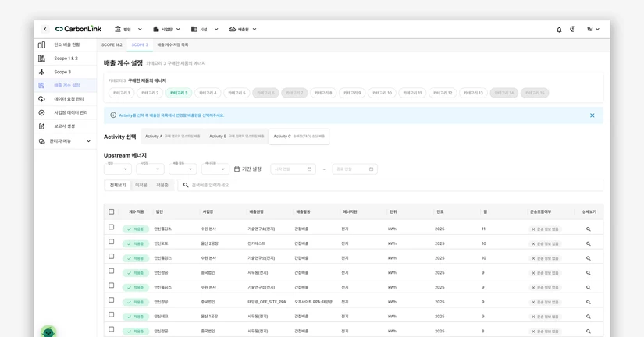This screenshot has width=644, height=337.
Task: Toggle dark mode moon icon
Action: tap(572, 29)
